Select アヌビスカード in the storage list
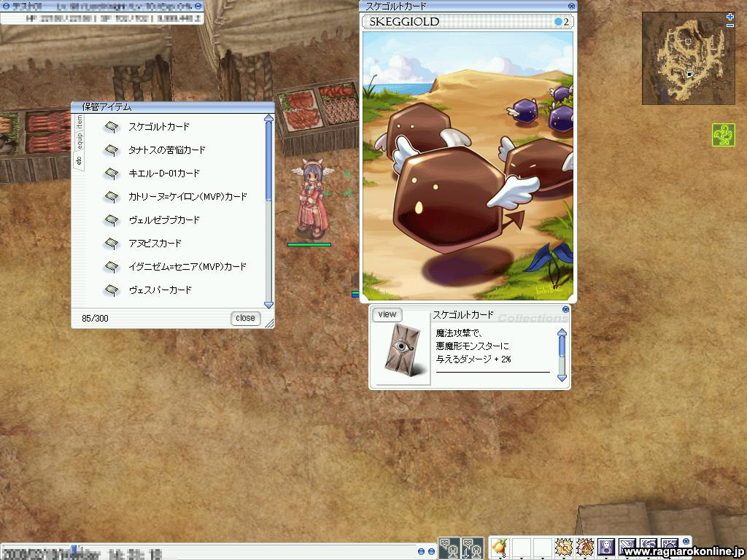 (x=155, y=244)
